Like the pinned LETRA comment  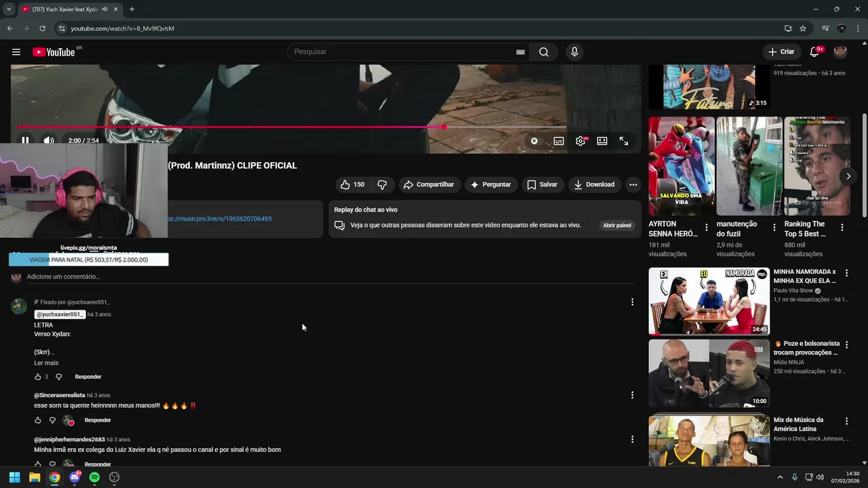37,377
